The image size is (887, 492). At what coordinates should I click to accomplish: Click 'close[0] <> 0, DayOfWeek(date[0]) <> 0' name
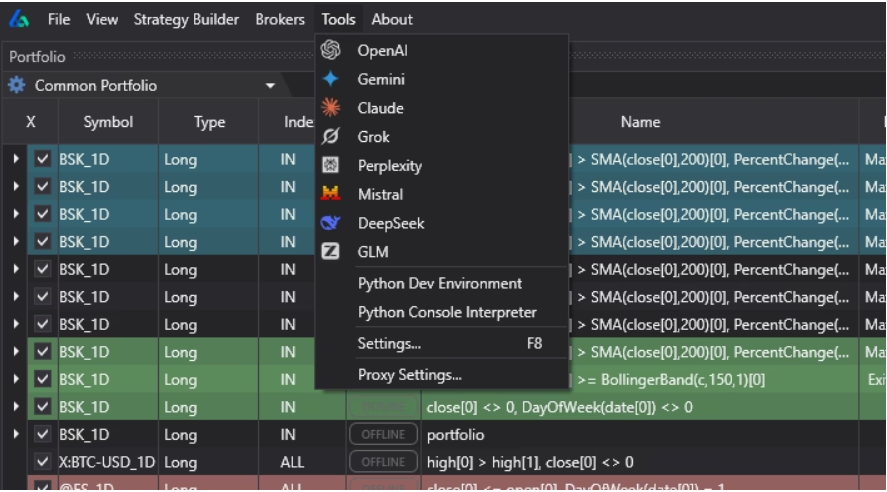pos(559,407)
